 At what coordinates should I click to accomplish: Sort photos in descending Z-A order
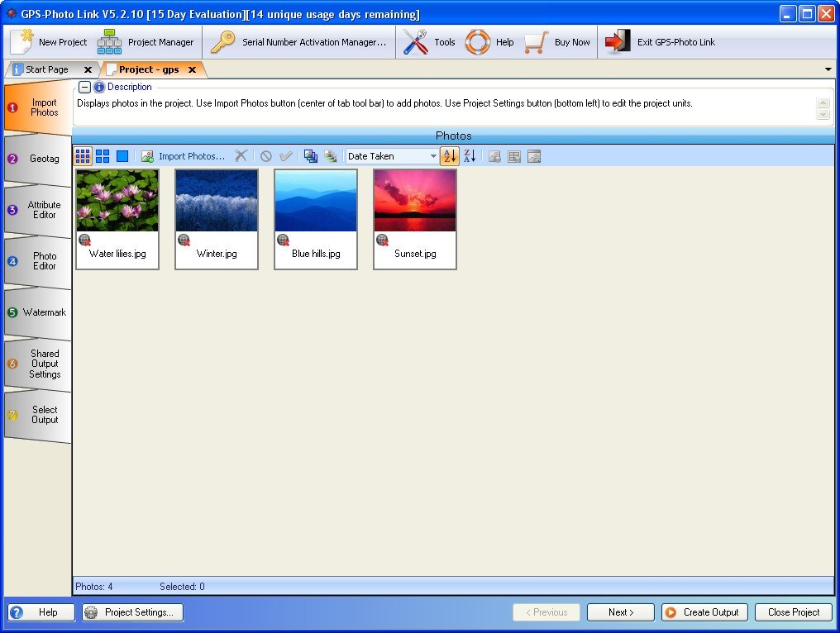click(470, 156)
